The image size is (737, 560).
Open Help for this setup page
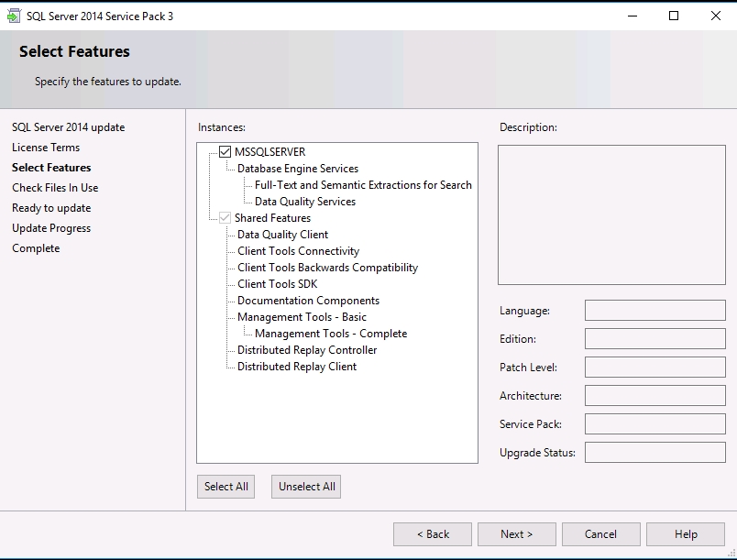point(686,534)
